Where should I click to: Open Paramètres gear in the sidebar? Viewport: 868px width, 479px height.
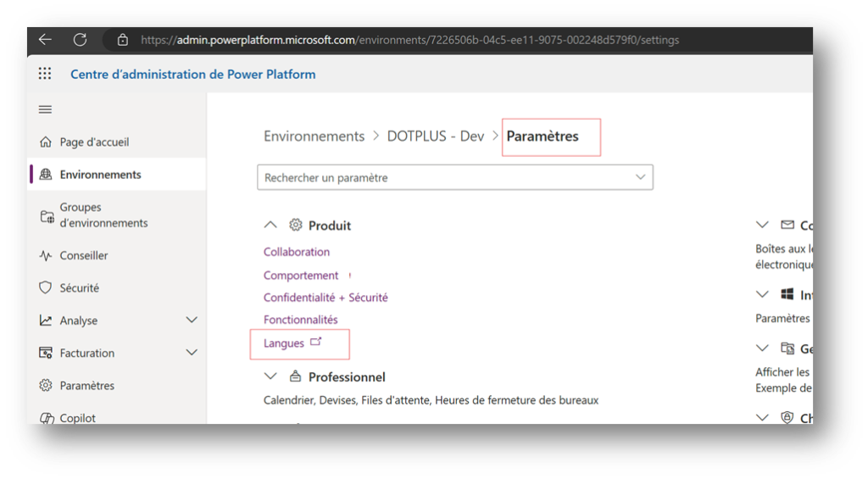pyautogui.click(x=86, y=386)
